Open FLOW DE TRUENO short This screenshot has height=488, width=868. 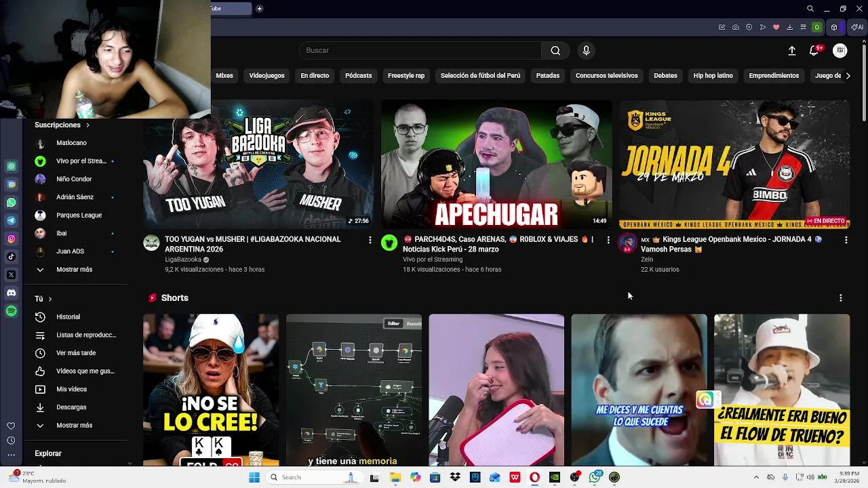pos(782,390)
